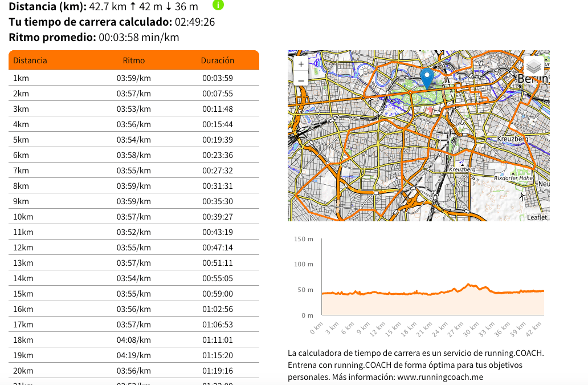Click the elevation profile peak near 28 km

pyautogui.click(x=468, y=285)
